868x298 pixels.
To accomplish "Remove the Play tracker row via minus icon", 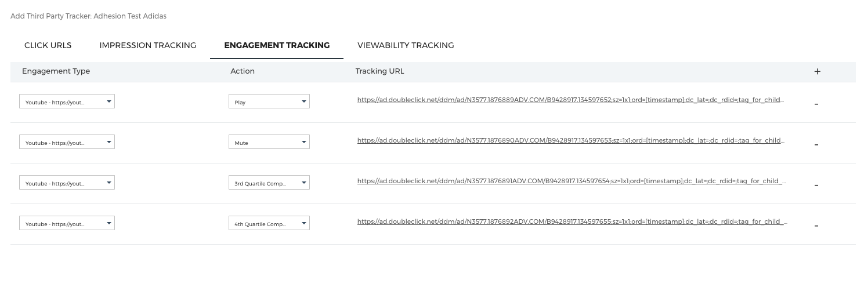I will (816, 104).
